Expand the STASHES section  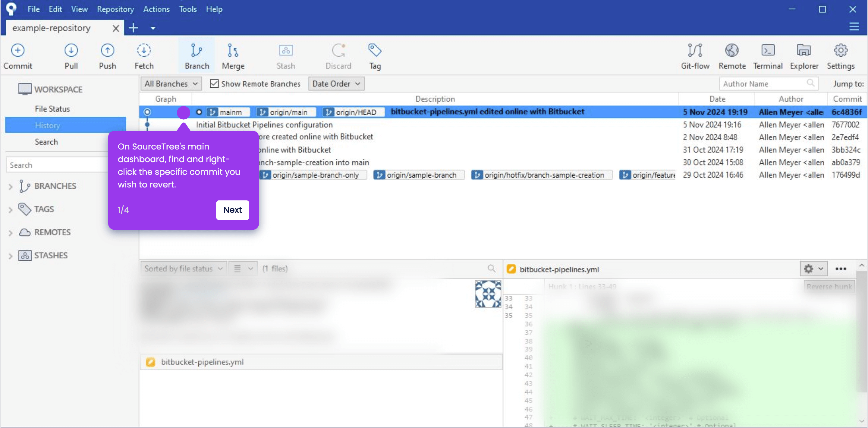pyautogui.click(x=10, y=256)
